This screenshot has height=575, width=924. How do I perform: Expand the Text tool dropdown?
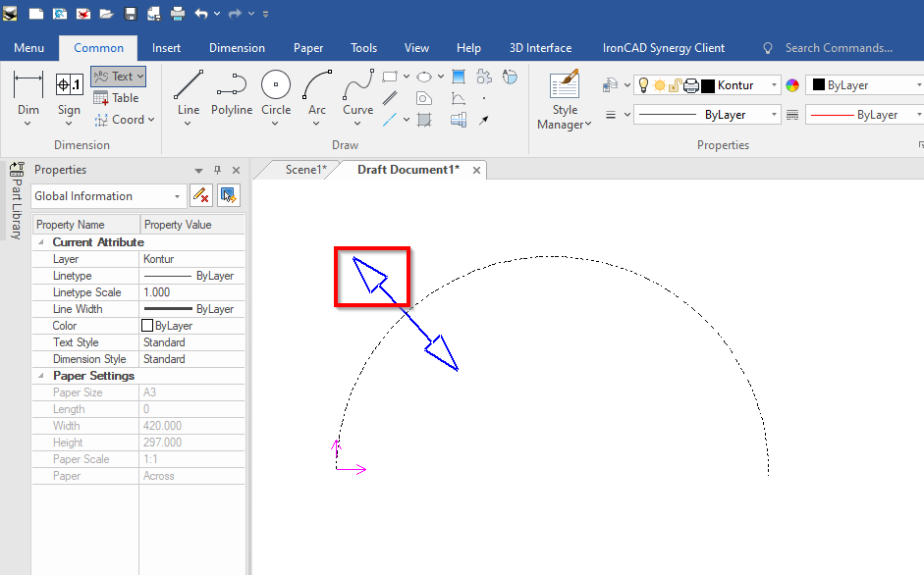point(140,77)
